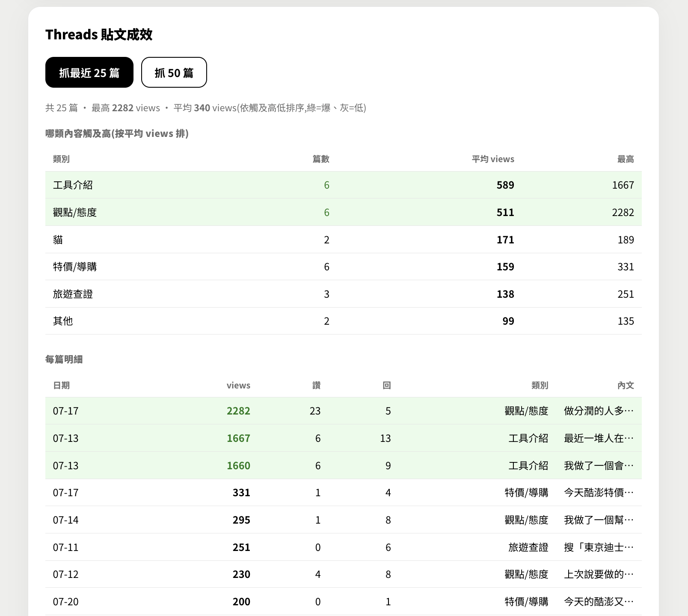Select the 工具介紹 category row
Screen dimensions: 688x616
tap(344, 185)
